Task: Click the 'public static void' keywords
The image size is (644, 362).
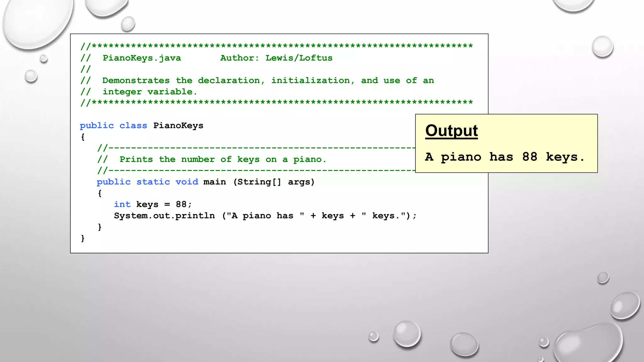Action: pos(147,182)
